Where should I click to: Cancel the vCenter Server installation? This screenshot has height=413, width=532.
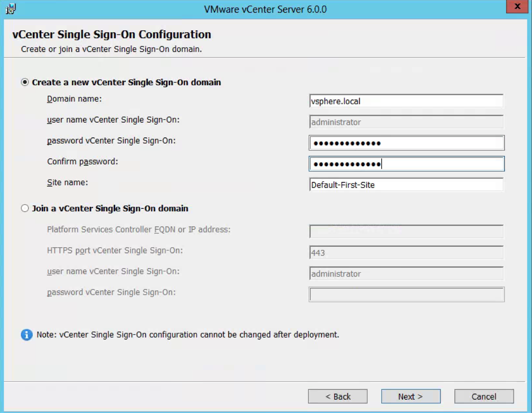pos(484,396)
